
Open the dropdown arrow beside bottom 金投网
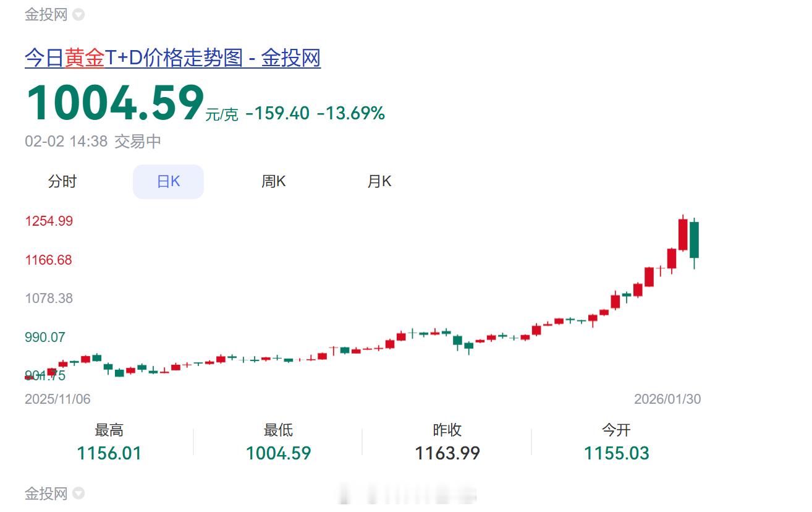point(78,493)
